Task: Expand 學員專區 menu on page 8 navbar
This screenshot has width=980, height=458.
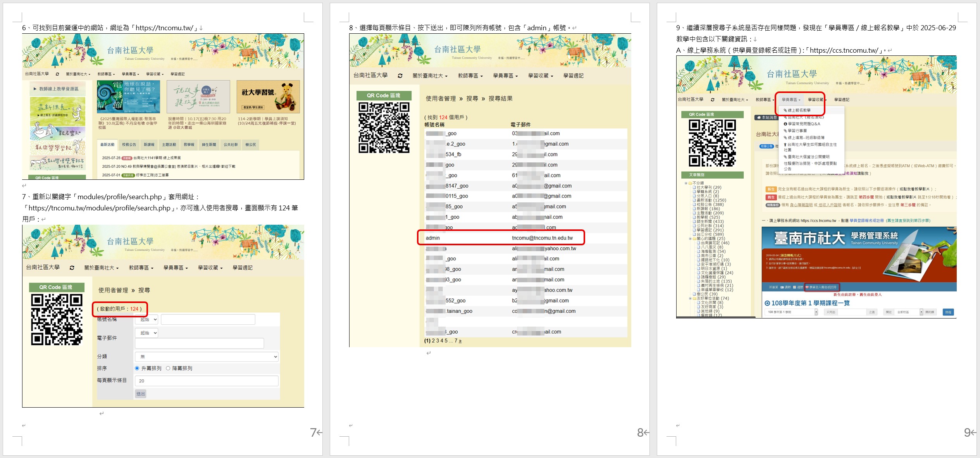Action: point(505,76)
